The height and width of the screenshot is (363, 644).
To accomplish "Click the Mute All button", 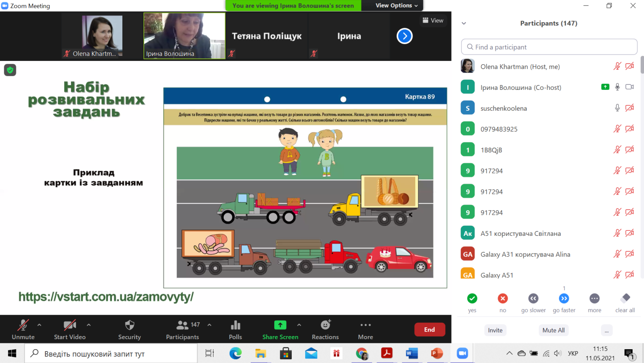I will 553,330.
